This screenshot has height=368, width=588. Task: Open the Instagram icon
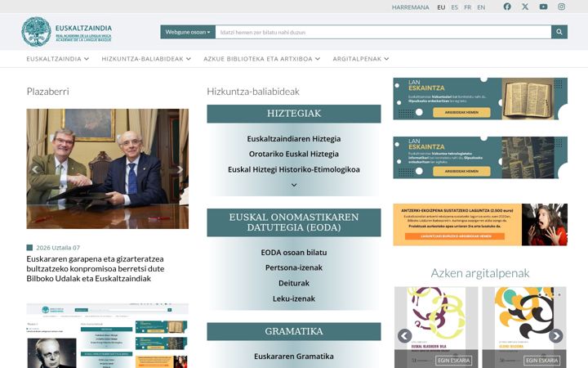561,7
